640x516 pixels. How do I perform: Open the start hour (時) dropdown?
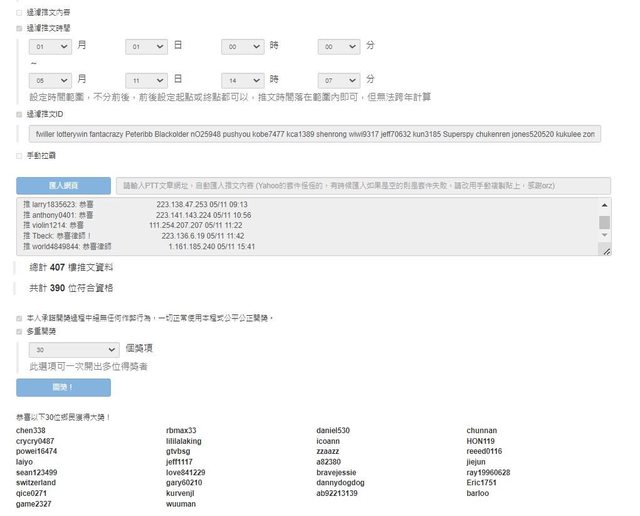243,47
